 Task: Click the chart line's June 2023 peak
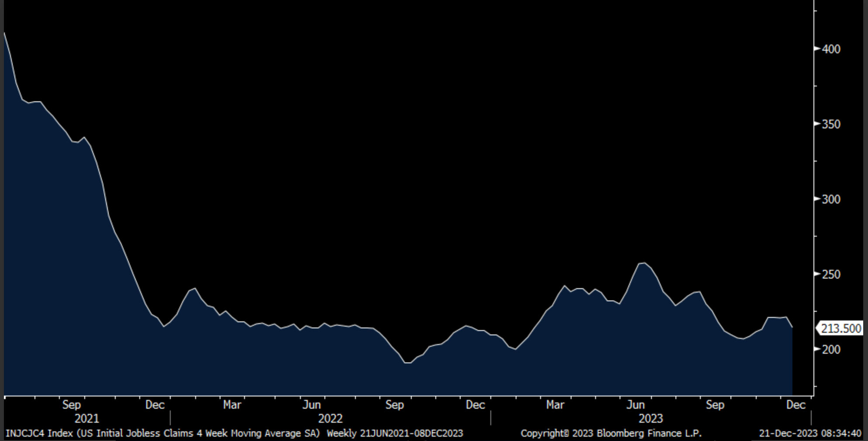pyautogui.click(x=643, y=263)
